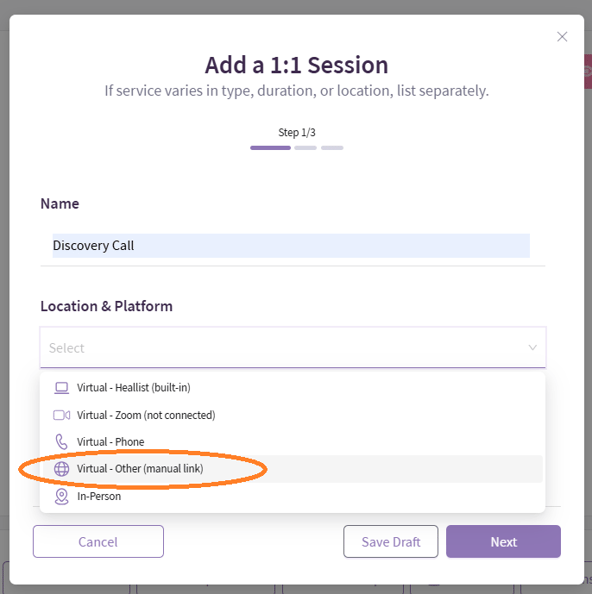Image resolution: width=592 pixels, height=594 pixels.
Task: Proceed with the Next button
Action: (503, 541)
